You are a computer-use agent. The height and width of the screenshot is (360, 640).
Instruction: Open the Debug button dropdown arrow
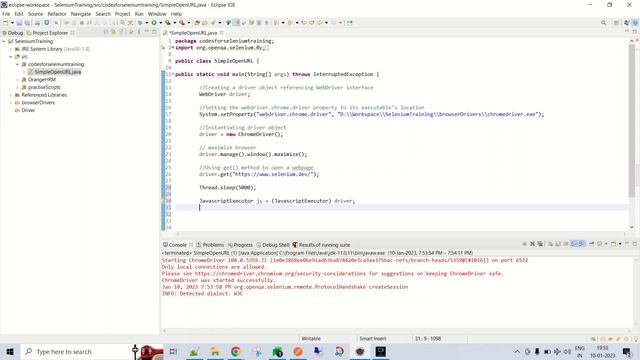[x=147, y=23]
